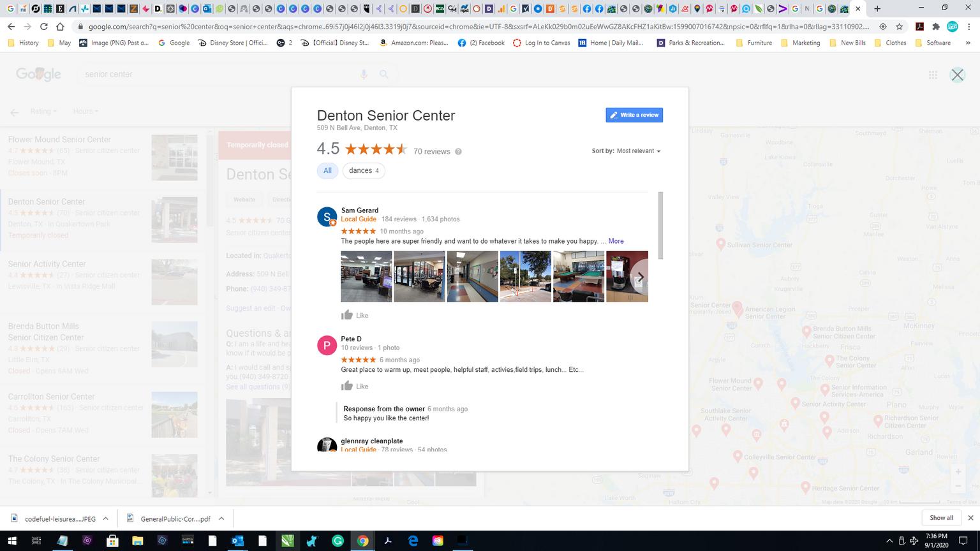Like Sam Gerard's review
Screen dimensions: 980x551
(355, 315)
